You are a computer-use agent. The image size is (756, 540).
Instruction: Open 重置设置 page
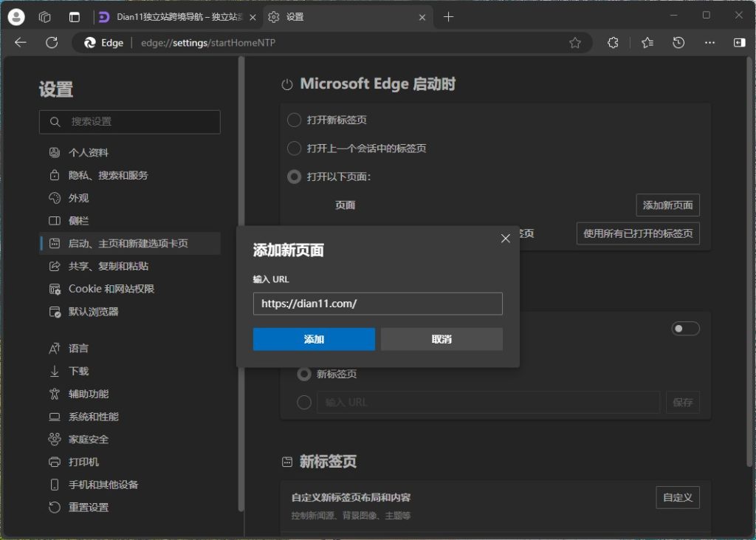coord(130,507)
